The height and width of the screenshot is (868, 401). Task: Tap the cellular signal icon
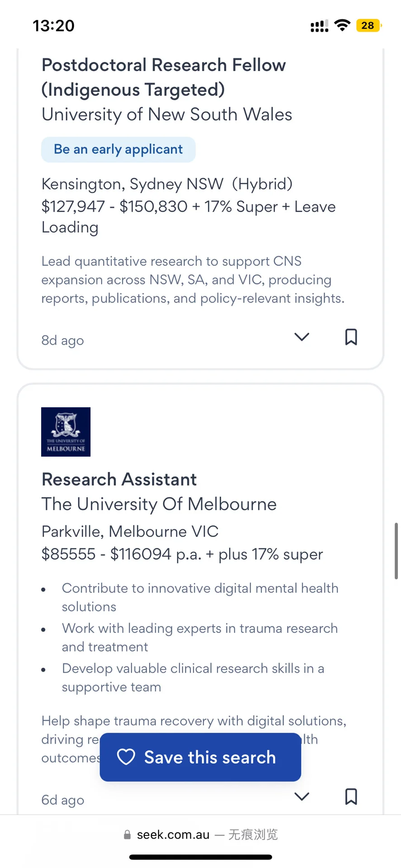coord(320,26)
